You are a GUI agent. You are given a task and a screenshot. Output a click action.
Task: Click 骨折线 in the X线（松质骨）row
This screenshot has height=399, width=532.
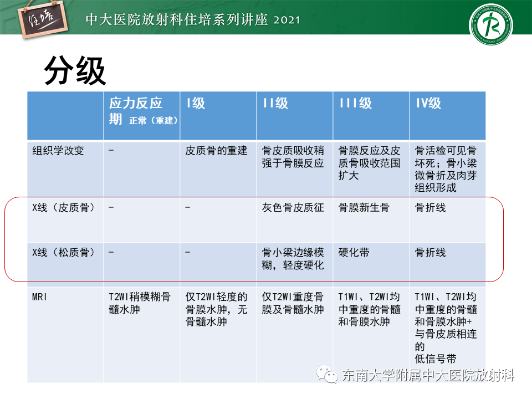[x=430, y=252]
